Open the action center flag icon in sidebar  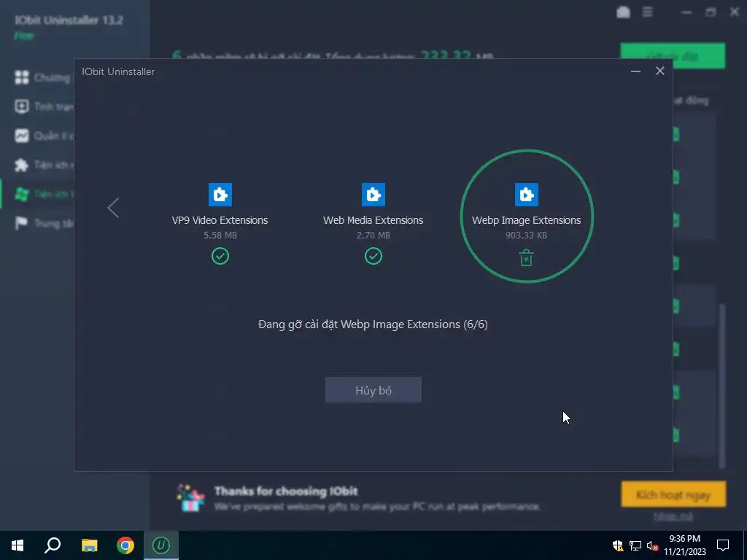(21, 223)
